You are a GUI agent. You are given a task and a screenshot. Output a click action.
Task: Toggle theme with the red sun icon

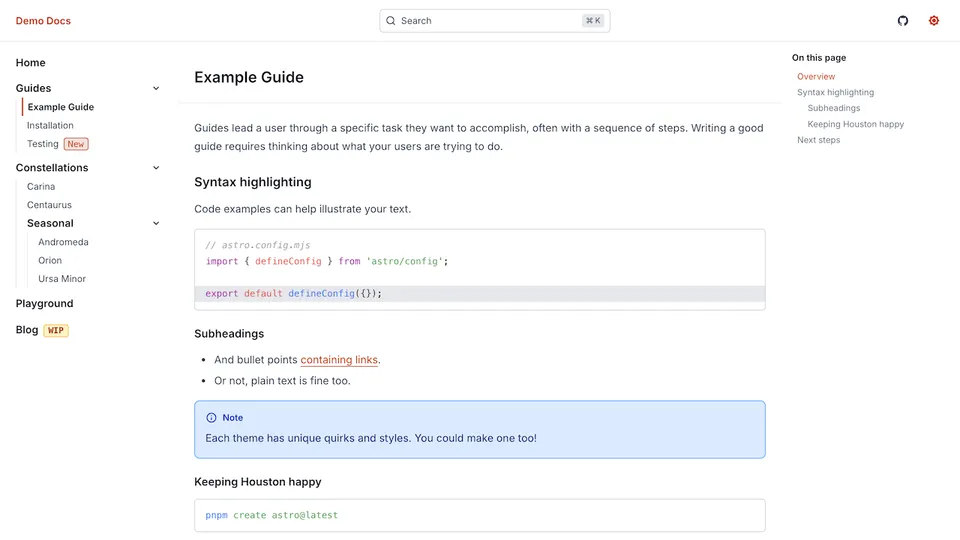point(934,21)
